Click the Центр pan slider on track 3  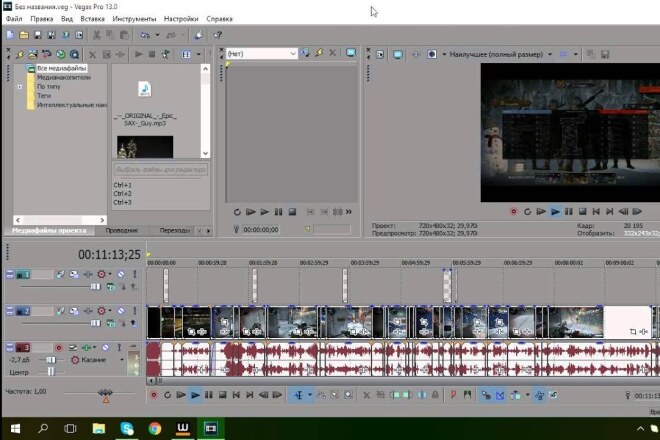[51, 372]
